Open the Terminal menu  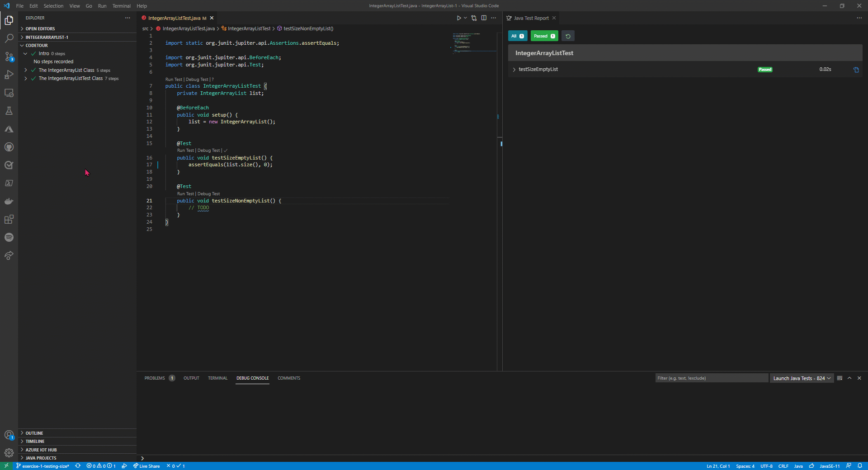(x=121, y=6)
